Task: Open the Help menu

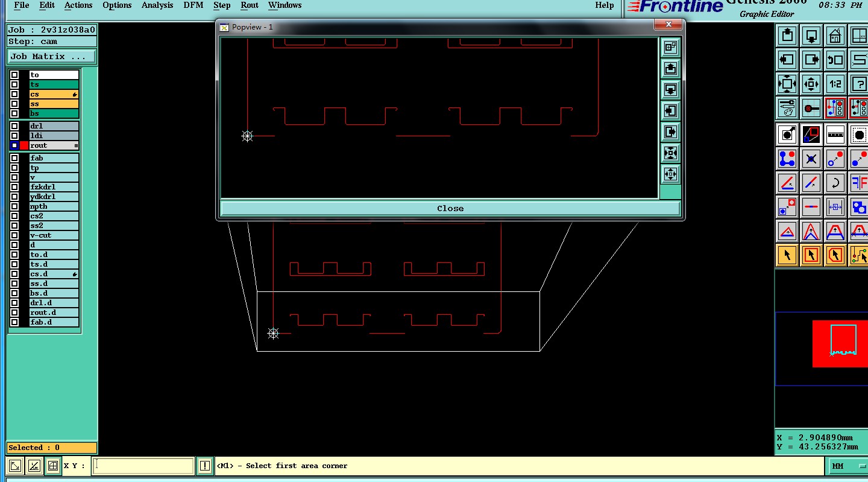Action: pyautogui.click(x=604, y=5)
